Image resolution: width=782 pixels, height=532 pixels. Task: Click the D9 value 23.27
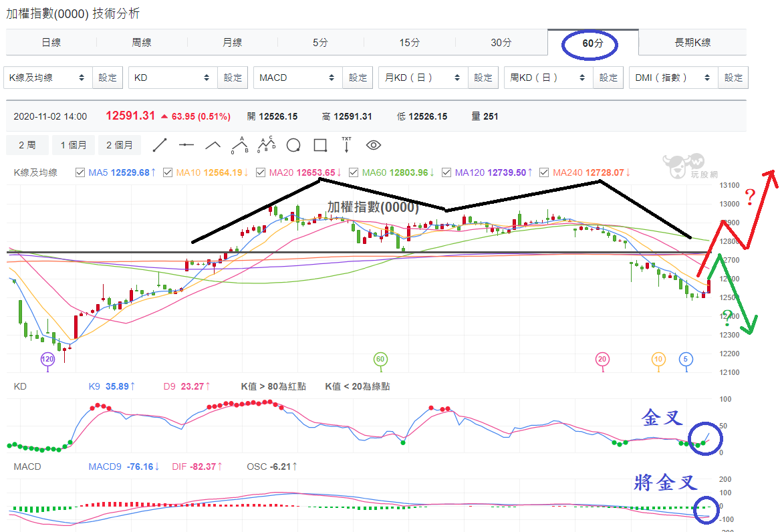pos(192,386)
